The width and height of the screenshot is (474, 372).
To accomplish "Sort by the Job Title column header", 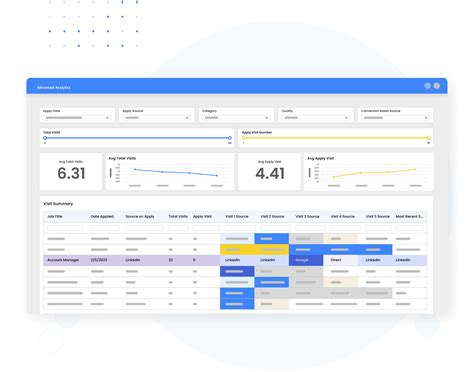I will coord(55,216).
